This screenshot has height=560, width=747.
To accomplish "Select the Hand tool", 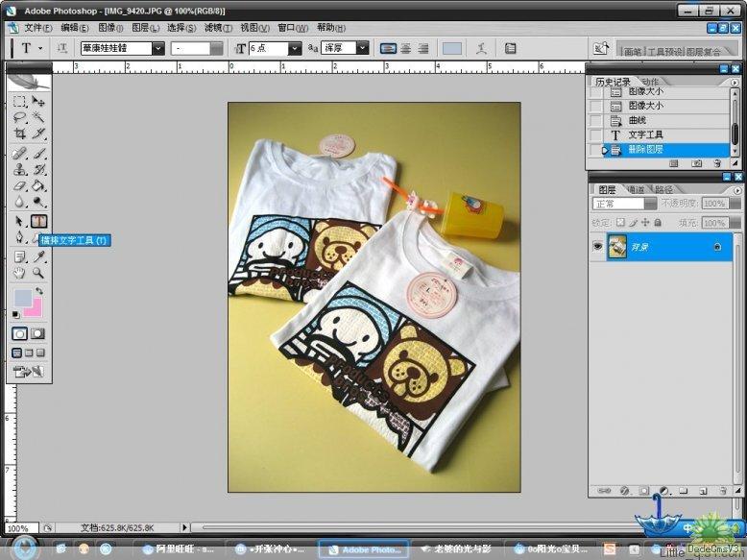I will [19, 273].
